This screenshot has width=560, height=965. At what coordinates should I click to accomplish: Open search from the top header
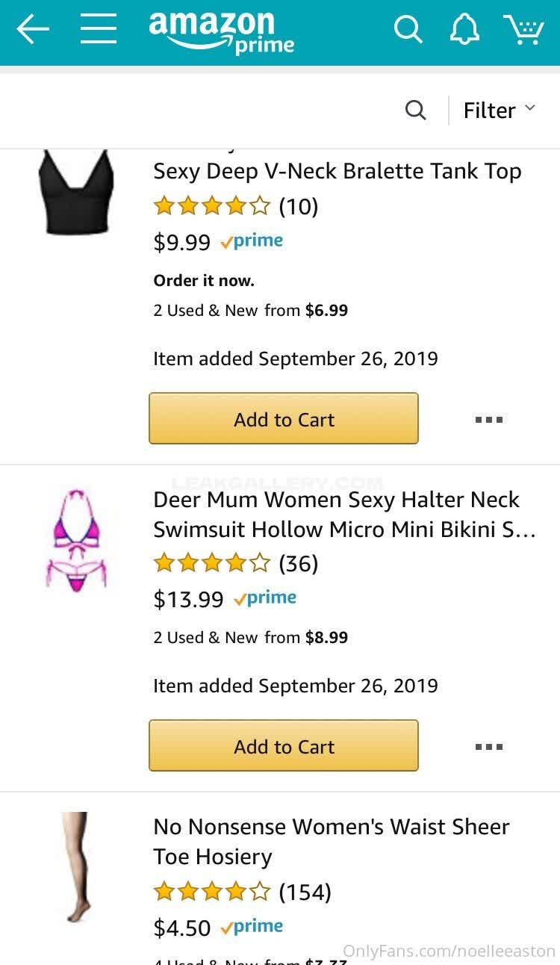click(x=408, y=30)
